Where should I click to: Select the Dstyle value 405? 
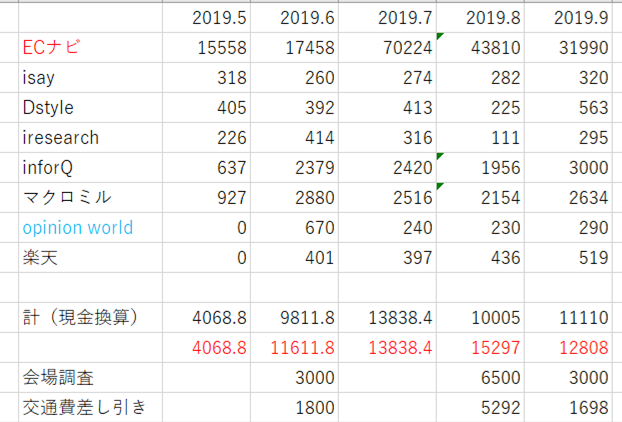pyautogui.click(x=207, y=107)
